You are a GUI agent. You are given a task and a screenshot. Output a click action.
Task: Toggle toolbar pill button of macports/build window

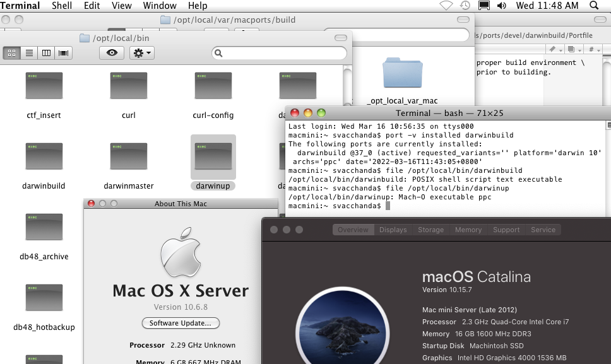463,20
